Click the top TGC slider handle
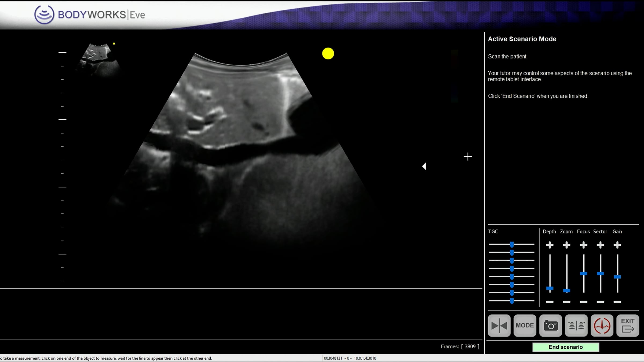Screen dimensions: 644x362 pyautogui.click(x=512, y=244)
